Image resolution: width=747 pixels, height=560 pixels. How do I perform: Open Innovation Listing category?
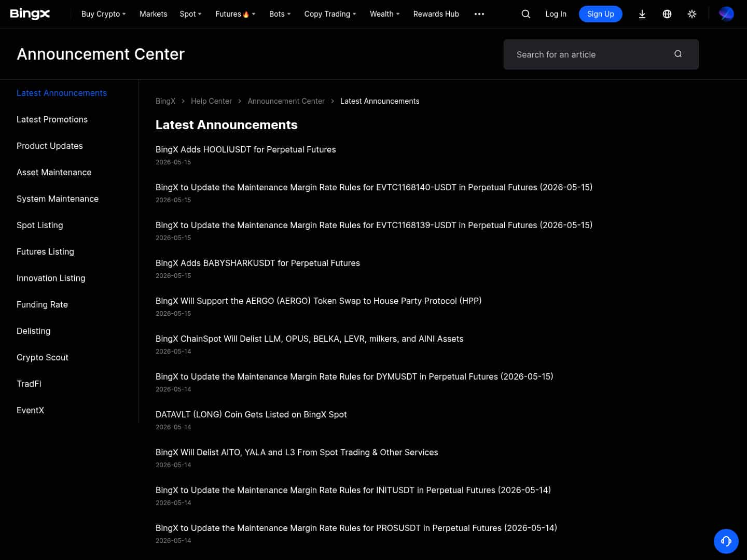pos(51,278)
